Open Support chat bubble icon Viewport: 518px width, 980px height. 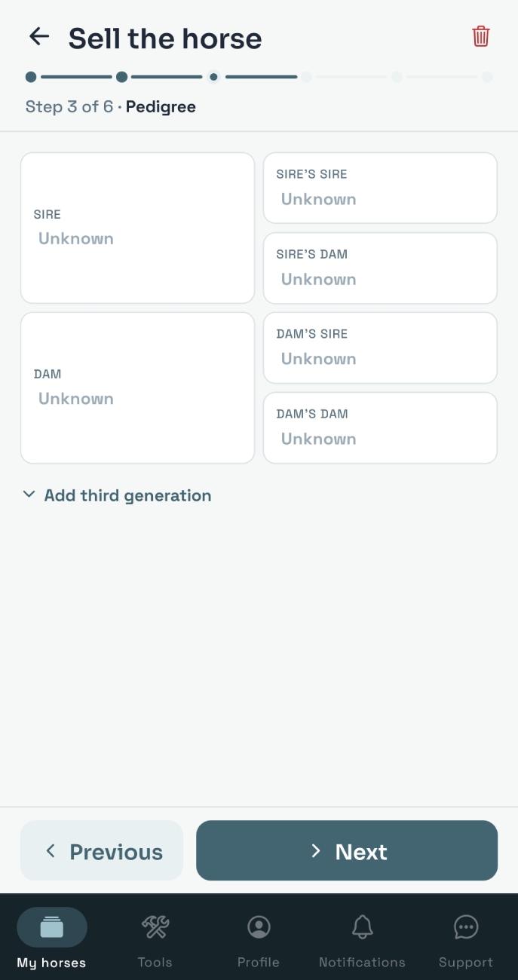coord(466,926)
